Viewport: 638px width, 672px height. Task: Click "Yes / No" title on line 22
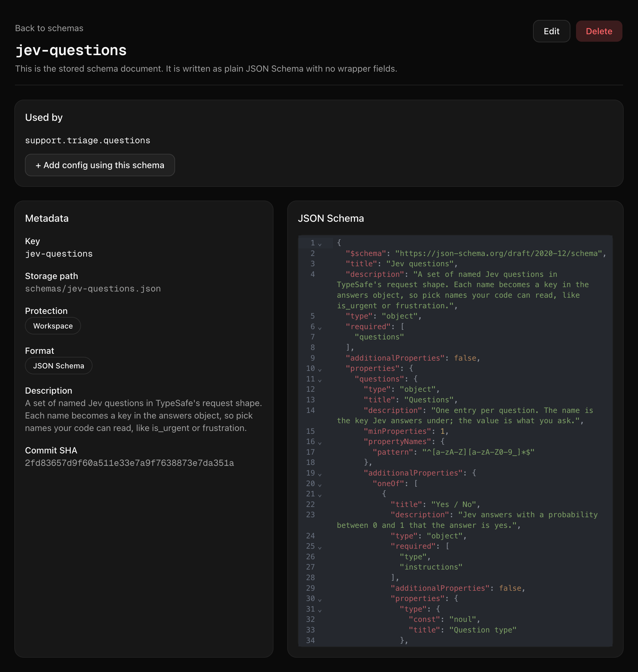point(454,504)
